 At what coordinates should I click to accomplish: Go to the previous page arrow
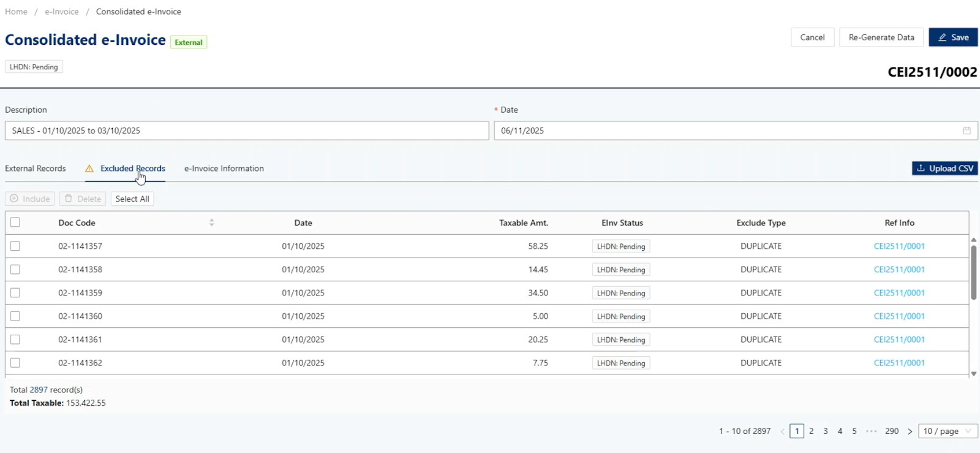coord(783,431)
